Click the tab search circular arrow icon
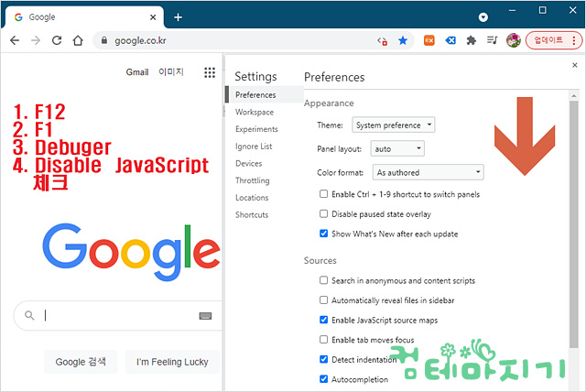 pyautogui.click(x=483, y=17)
